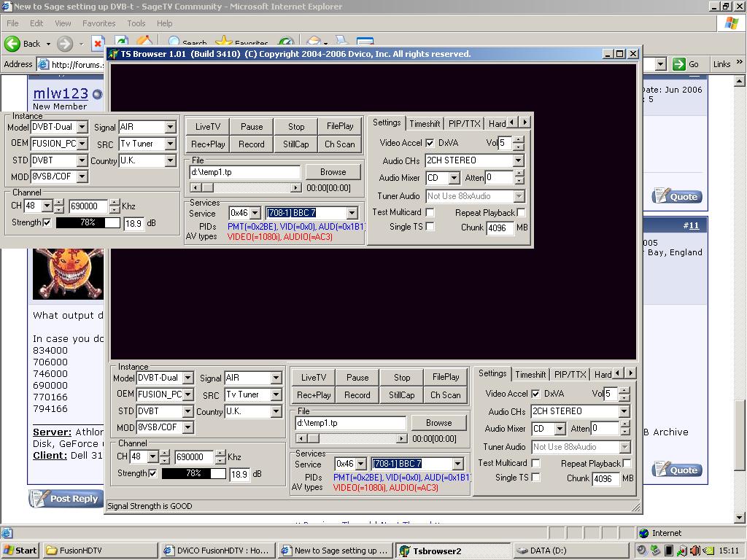Click the IE Home icon
Image resolution: width=747 pixels, height=560 pixels.
click(144, 41)
